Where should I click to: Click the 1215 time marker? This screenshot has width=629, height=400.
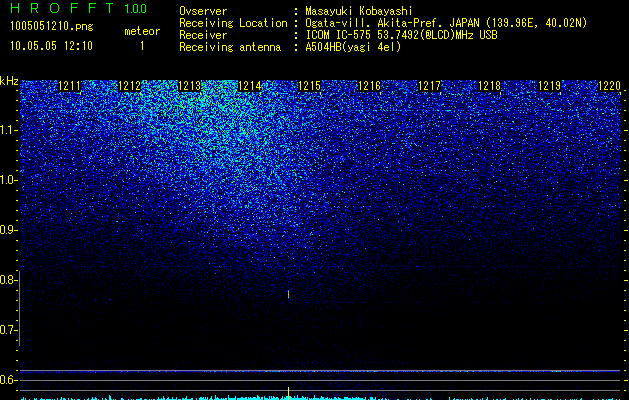(310, 86)
